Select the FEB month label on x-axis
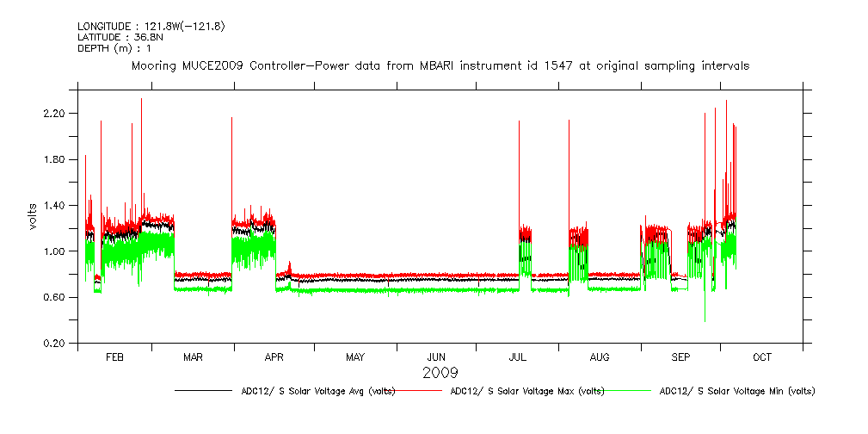868x434 pixels. (x=114, y=356)
